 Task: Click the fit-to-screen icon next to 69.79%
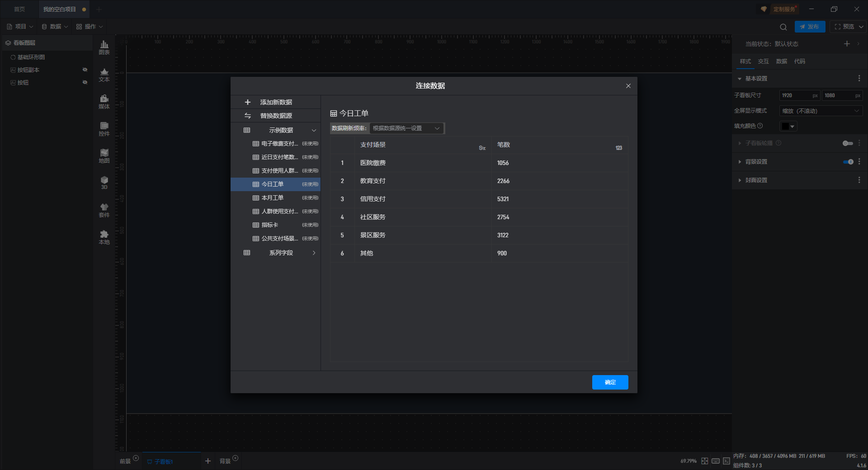(705, 461)
